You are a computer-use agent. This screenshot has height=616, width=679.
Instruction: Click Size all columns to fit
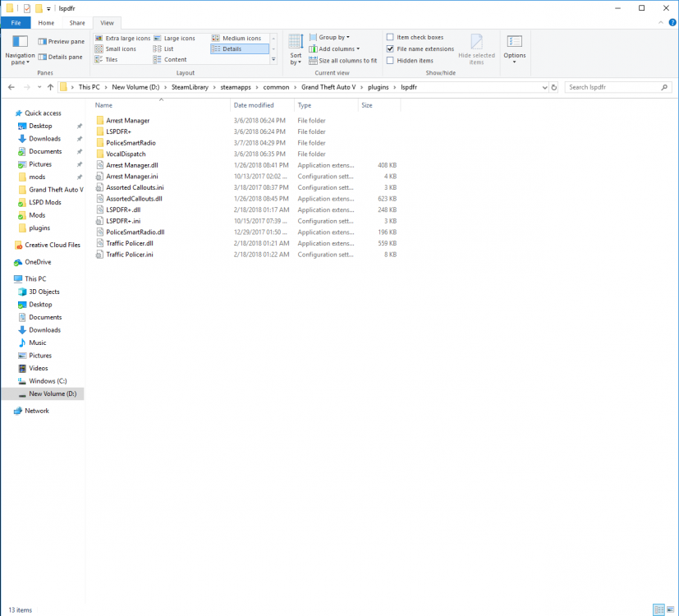343,61
